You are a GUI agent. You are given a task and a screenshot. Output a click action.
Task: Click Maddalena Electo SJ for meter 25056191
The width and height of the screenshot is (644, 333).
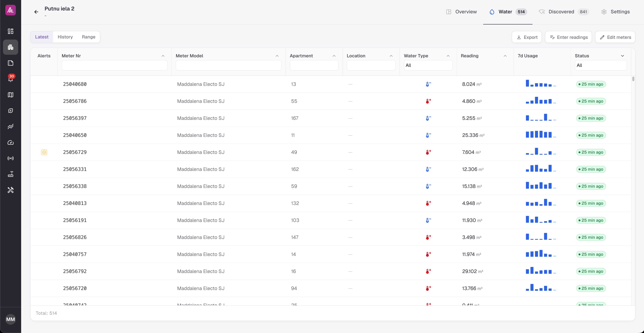[x=201, y=220]
